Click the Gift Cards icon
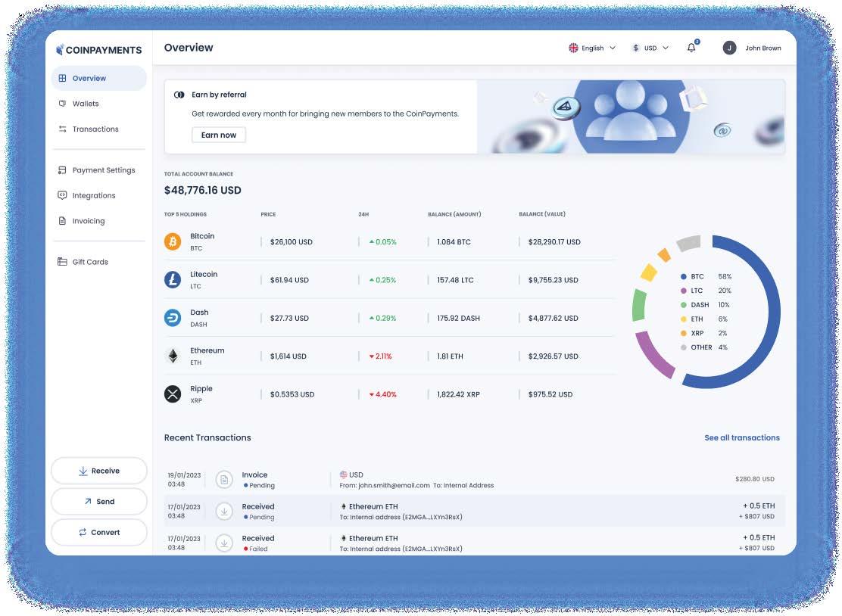842x616 pixels. pyautogui.click(x=62, y=262)
